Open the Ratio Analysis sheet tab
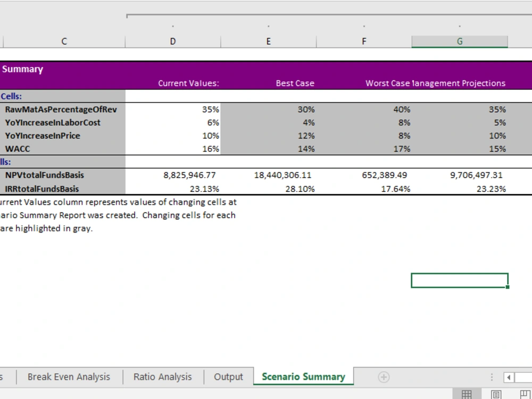Screen dimensions: 532x399 pyautogui.click(x=162, y=377)
